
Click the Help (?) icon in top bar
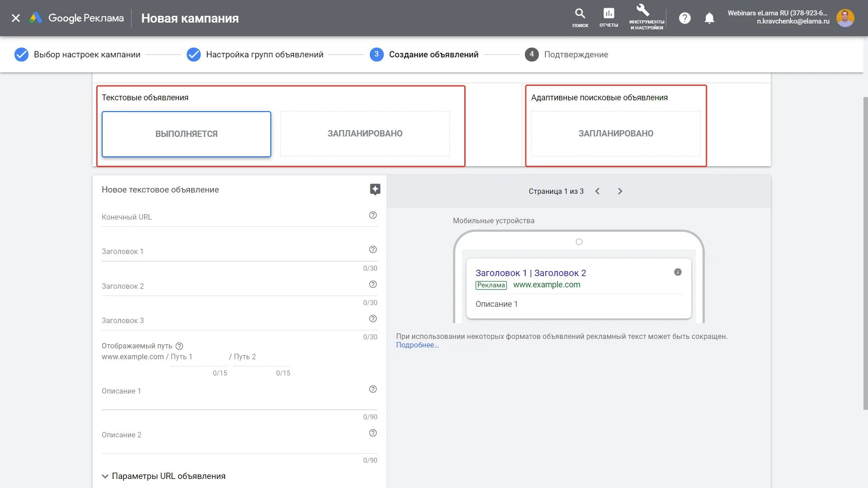pyautogui.click(x=684, y=18)
